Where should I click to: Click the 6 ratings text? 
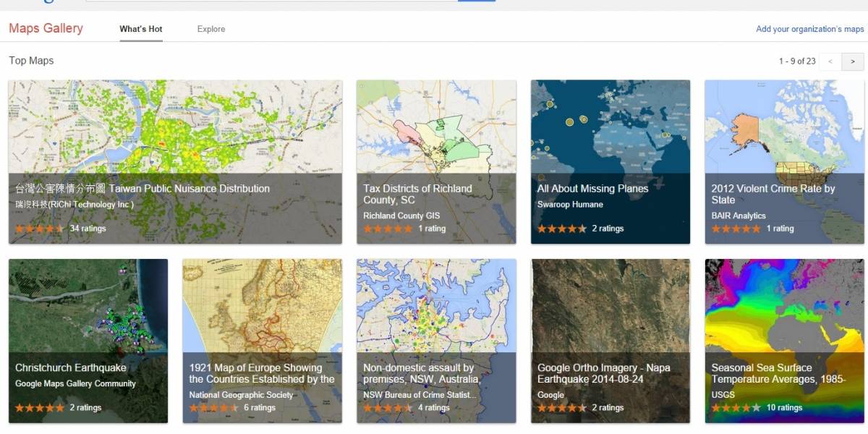(x=260, y=408)
